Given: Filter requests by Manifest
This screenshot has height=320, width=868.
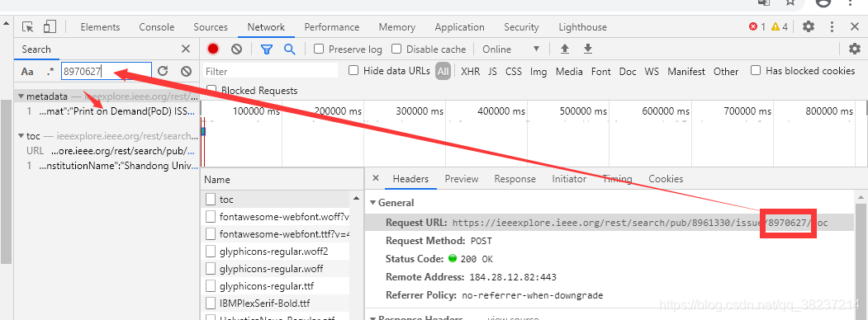Looking at the screenshot, I should (x=686, y=71).
